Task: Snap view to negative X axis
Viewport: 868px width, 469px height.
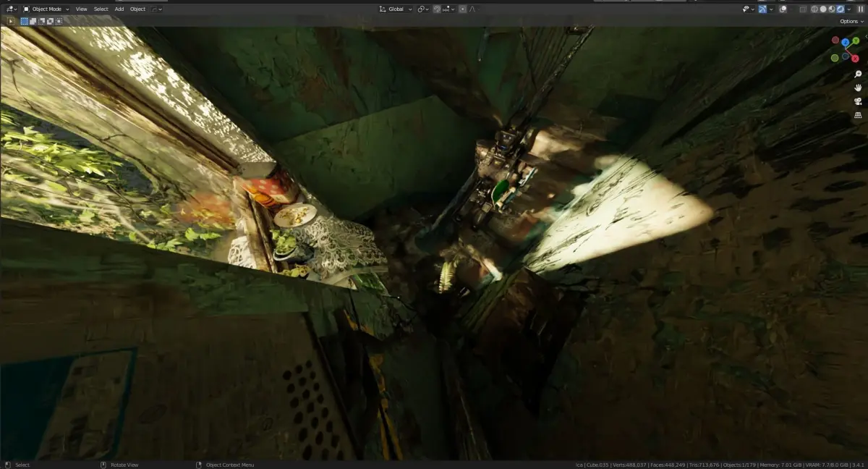Action: click(x=835, y=41)
